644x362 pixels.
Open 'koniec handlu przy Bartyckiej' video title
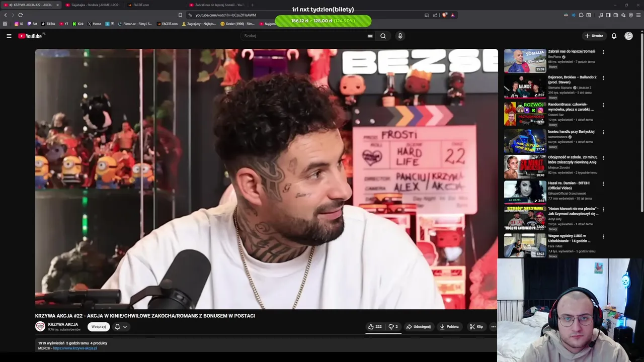pos(571,132)
